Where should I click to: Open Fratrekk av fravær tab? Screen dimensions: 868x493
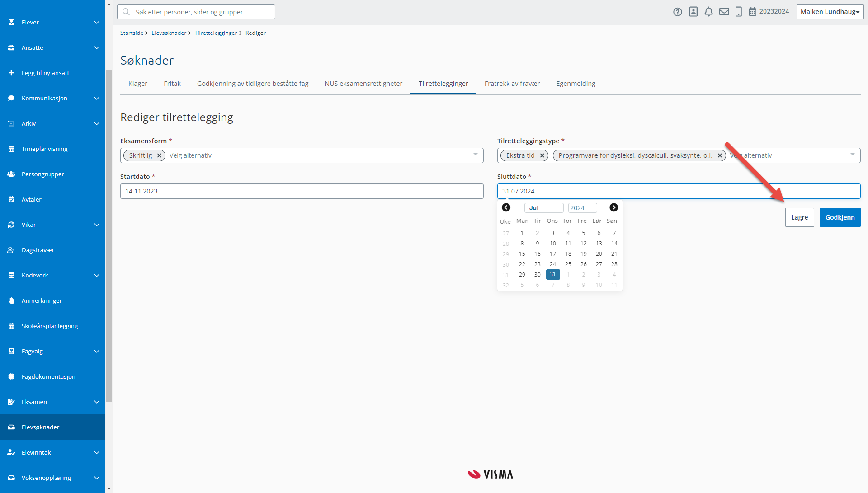point(512,84)
